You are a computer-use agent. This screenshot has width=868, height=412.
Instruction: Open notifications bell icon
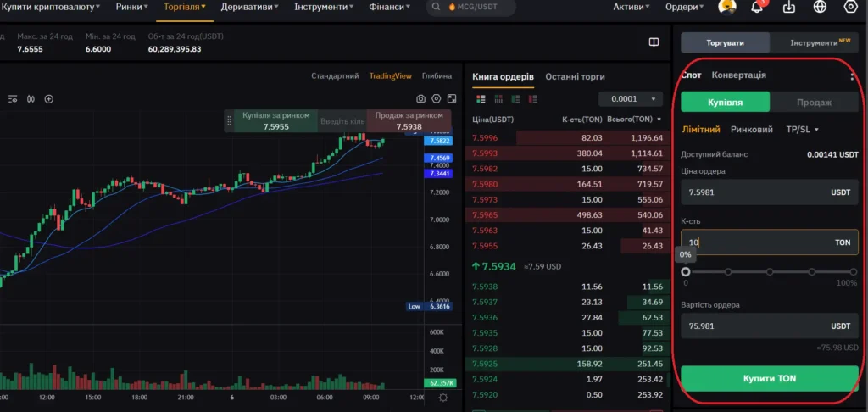(757, 7)
